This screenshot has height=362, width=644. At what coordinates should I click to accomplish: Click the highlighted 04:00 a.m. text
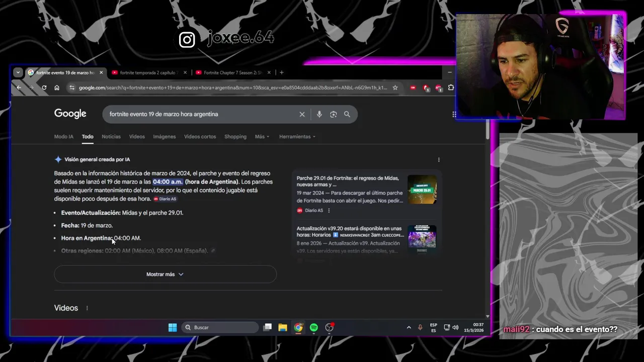click(x=168, y=182)
